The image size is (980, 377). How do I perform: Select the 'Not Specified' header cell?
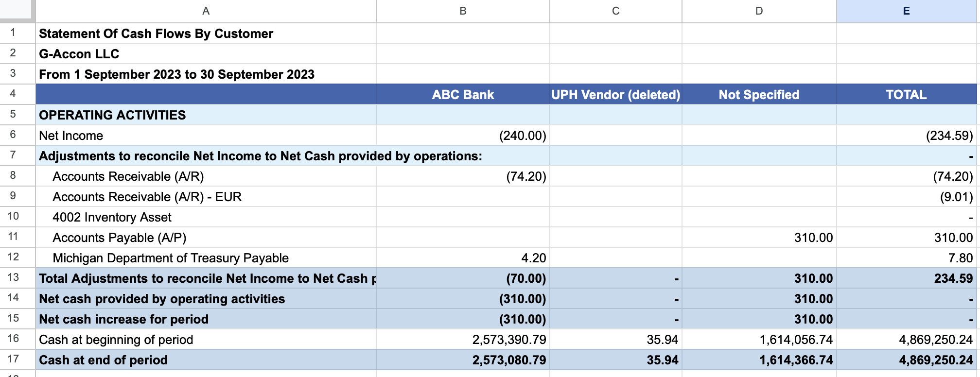tap(759, 94)
